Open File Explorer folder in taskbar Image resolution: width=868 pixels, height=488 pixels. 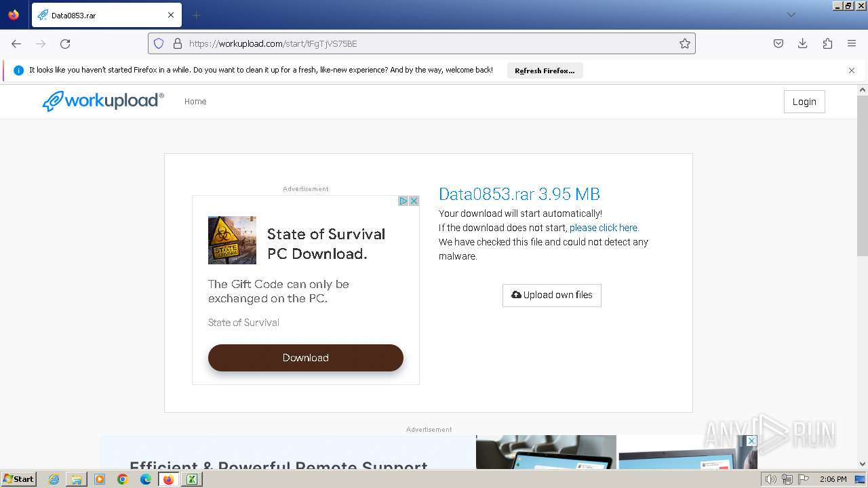coord(77,479)
